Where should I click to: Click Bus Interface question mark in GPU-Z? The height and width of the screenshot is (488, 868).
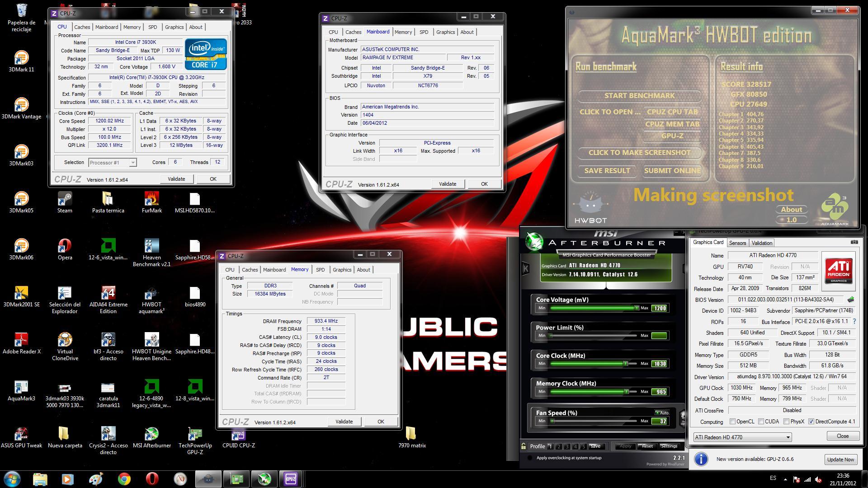854,322
